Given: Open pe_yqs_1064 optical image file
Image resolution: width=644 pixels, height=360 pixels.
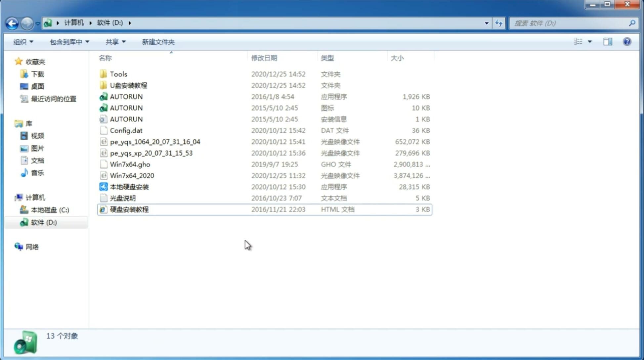Looking at the screenshot, I should 155,142.
